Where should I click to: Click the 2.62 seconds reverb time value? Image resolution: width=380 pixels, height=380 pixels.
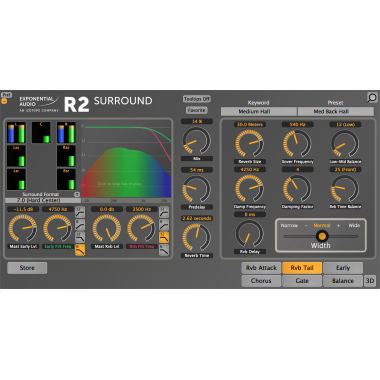(197, 218)
